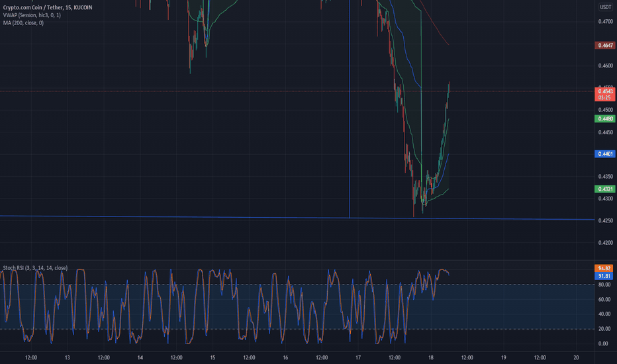Click the 0.4600 price axis tick

[606, 66]
